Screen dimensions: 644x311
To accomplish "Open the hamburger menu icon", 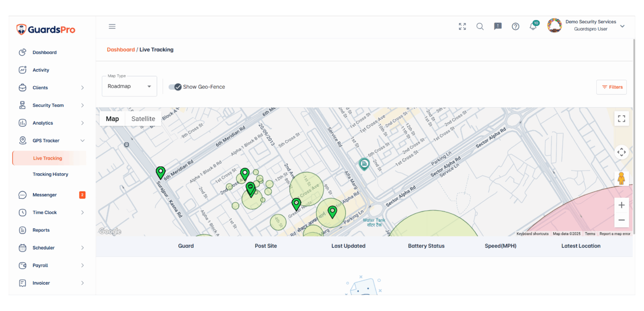I will 112,26.
